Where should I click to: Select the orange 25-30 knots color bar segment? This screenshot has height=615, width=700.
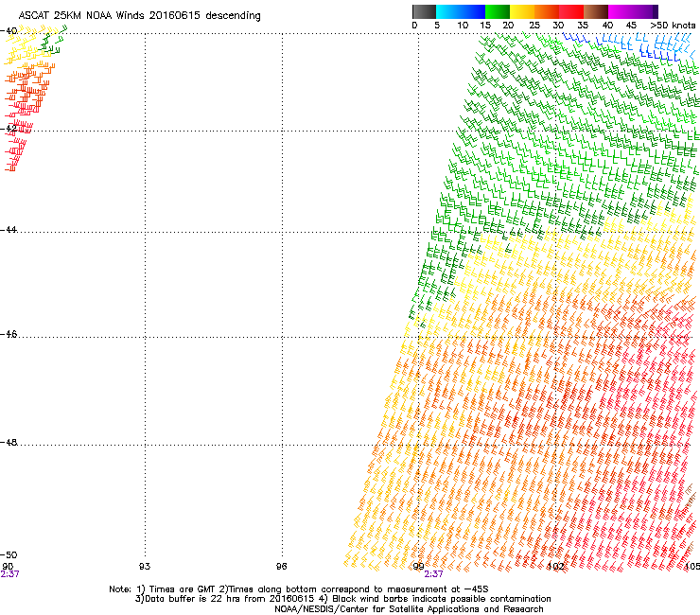547,11
